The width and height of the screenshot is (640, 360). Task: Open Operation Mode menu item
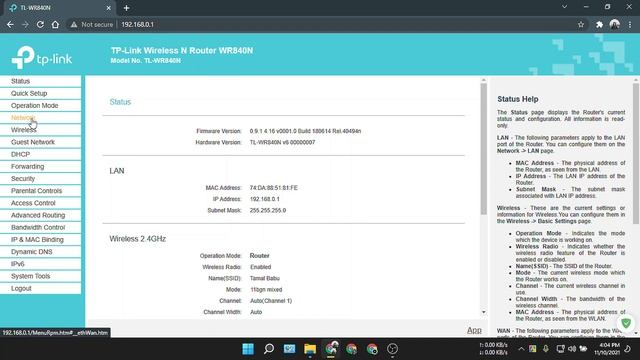coord(41,106)
